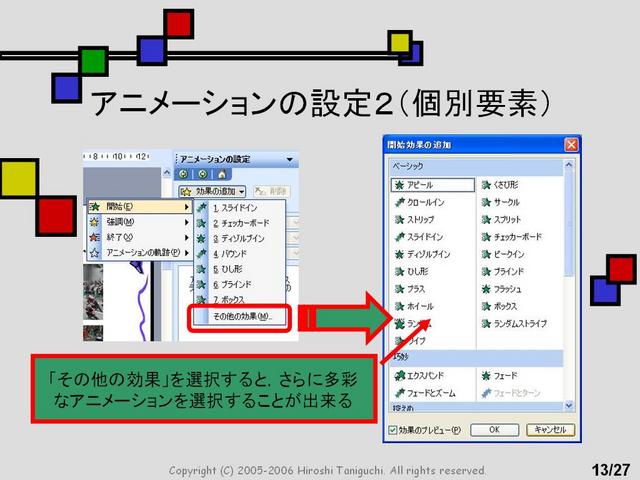Viewport: 640px width, 480px height.
Task: Expand the 強調 submenu
Action: coord(139,222)
